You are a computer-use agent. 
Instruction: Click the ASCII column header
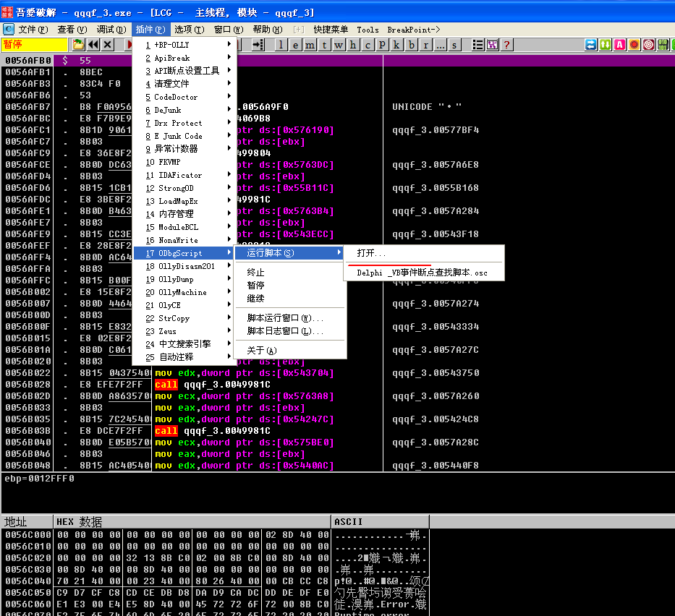coord(381,522)
